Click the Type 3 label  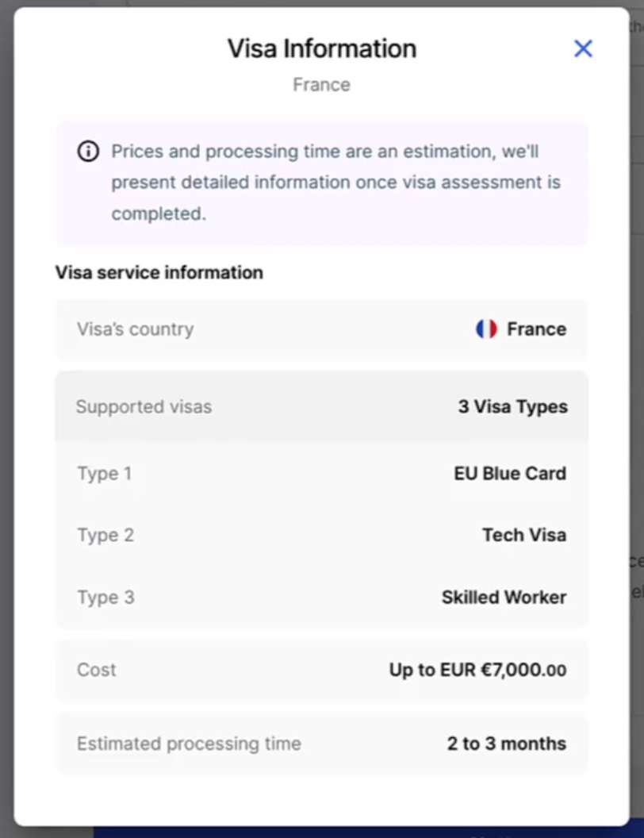pyautogui.click(x=105, y=597)
